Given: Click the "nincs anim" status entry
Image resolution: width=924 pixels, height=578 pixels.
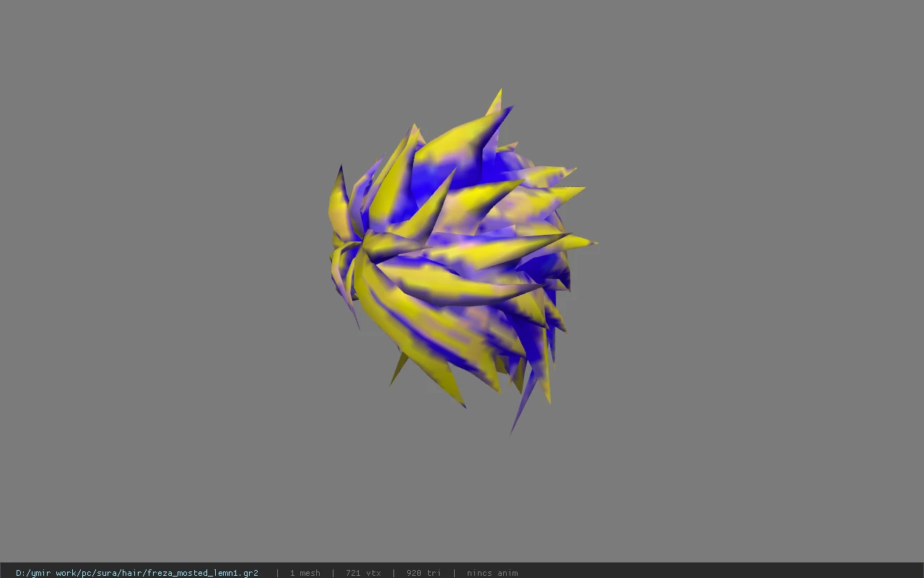Looking at the screenshot, I should 492,573.
